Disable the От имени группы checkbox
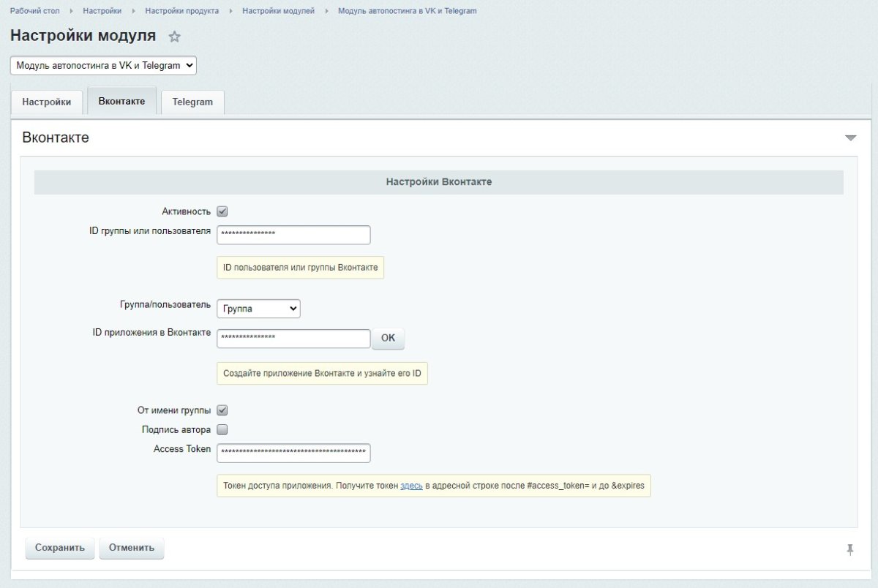 click(222, 410)
